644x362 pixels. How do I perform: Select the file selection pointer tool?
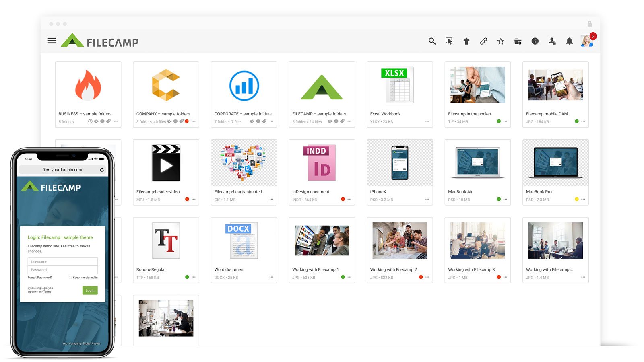449,41
